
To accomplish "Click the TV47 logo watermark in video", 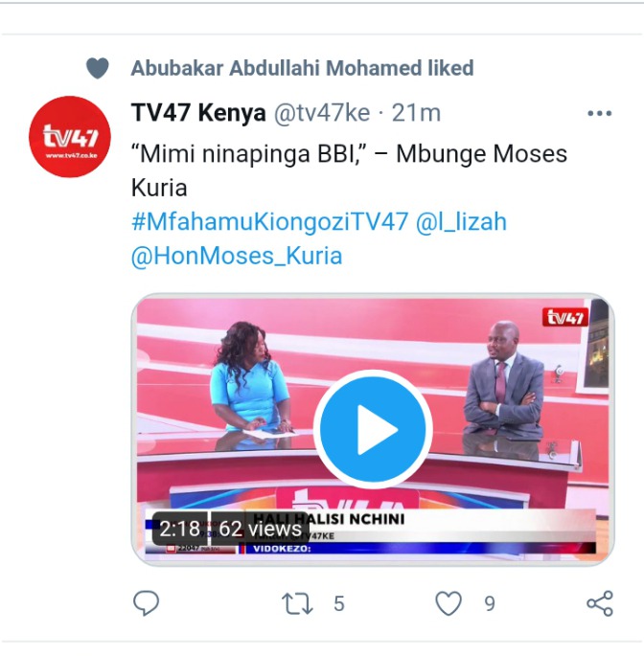I will (564, 318).
